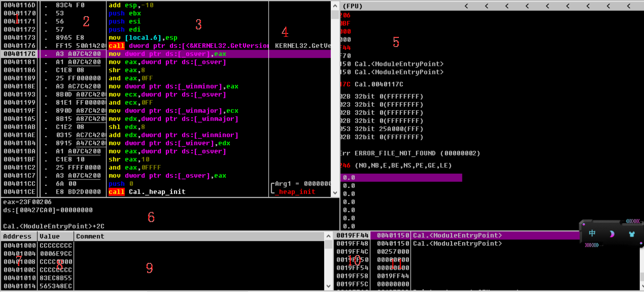644x292 pixels.
Task: Click dump value 83EC8B55
Action: [x=56, y=278]
